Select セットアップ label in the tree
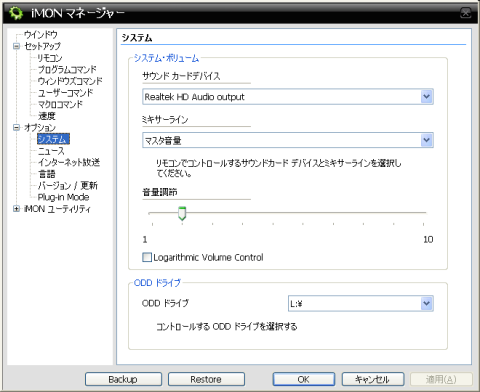Image resolution: width=480 pixels, height=392 pixels. [x=42, y=46]
